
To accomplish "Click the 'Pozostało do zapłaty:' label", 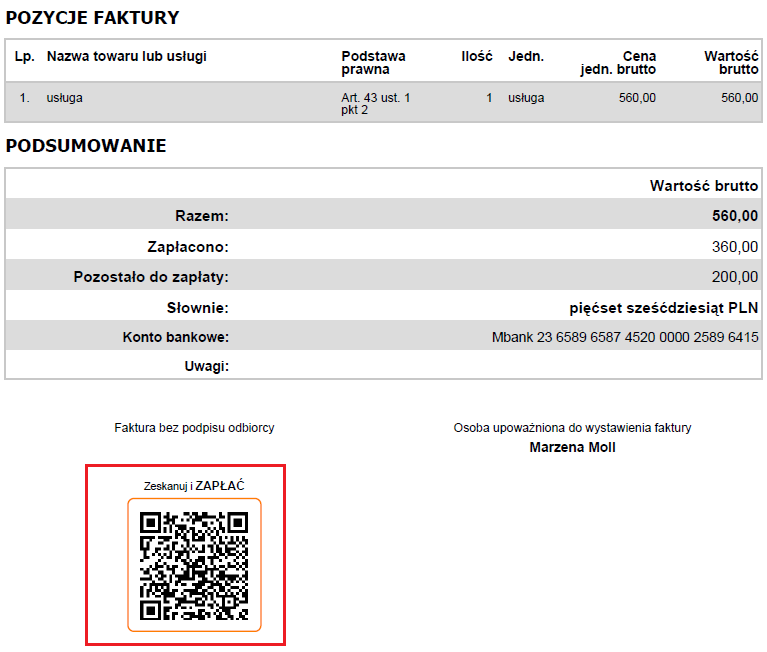I will (x=151, y=277).
